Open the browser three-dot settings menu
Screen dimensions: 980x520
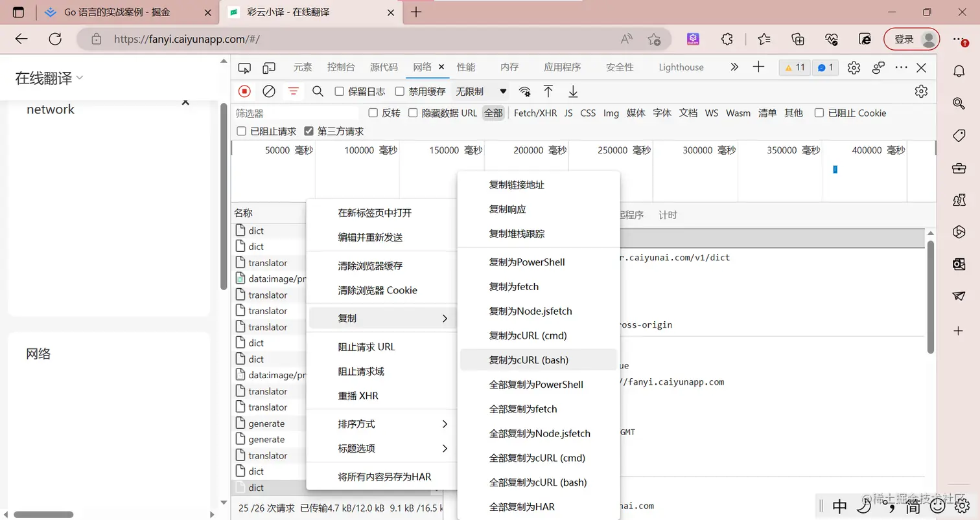(x=960, y=39)
